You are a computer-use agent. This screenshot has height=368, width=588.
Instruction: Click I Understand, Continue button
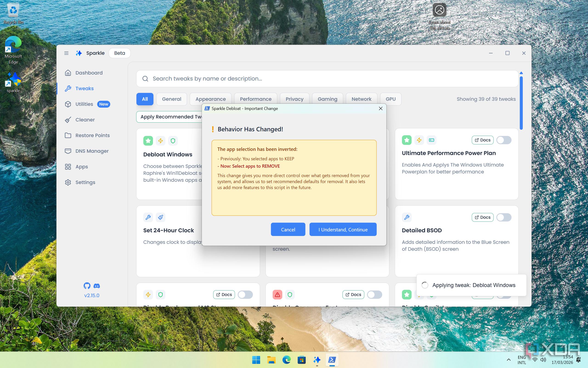click(343, 229)
